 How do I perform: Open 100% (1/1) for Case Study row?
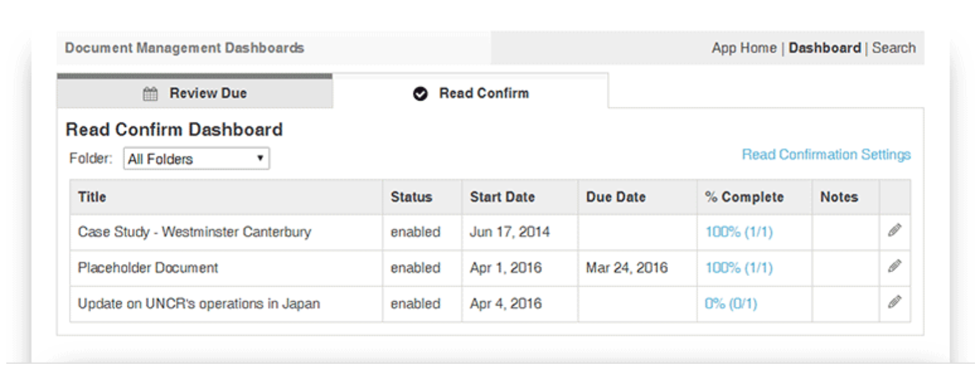click(x=739, y=232)
